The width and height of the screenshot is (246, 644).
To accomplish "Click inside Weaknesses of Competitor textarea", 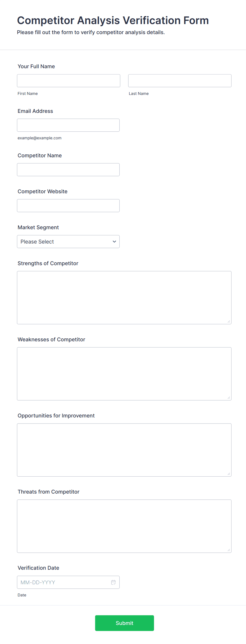I will pos(124,374).
